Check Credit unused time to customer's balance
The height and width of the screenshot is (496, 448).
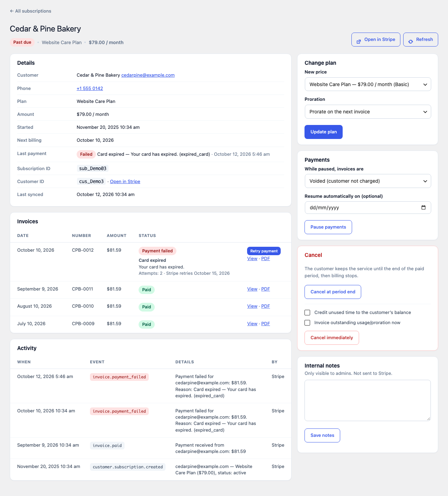click(307, 313)
